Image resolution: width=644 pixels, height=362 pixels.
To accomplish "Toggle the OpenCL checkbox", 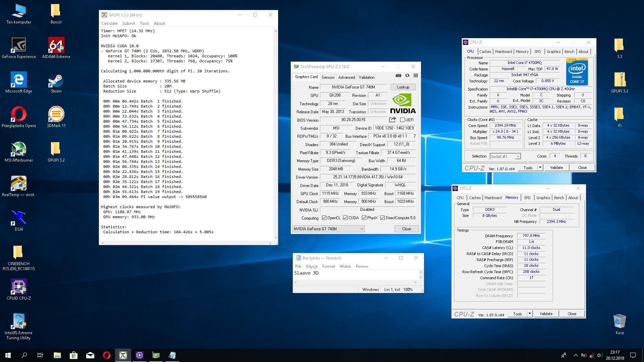I will pyautogui.click(x=324, y=218).
